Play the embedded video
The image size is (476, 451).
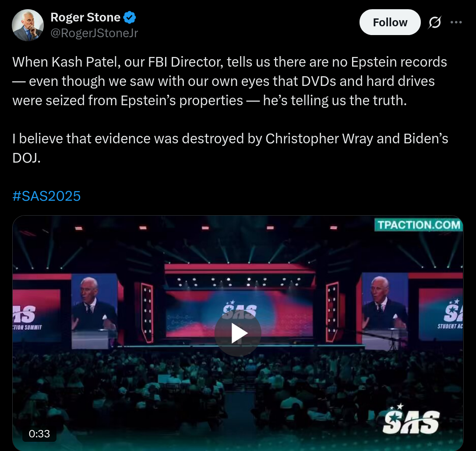(x=238, y=333)
